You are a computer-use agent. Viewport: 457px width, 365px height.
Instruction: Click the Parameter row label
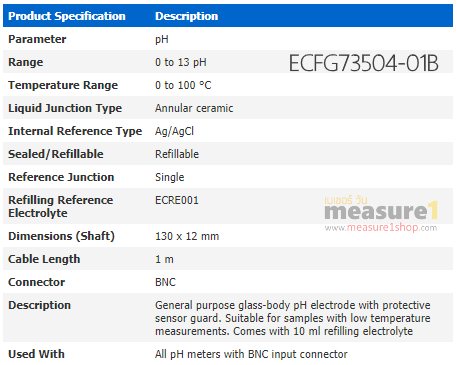pos(37,39)
